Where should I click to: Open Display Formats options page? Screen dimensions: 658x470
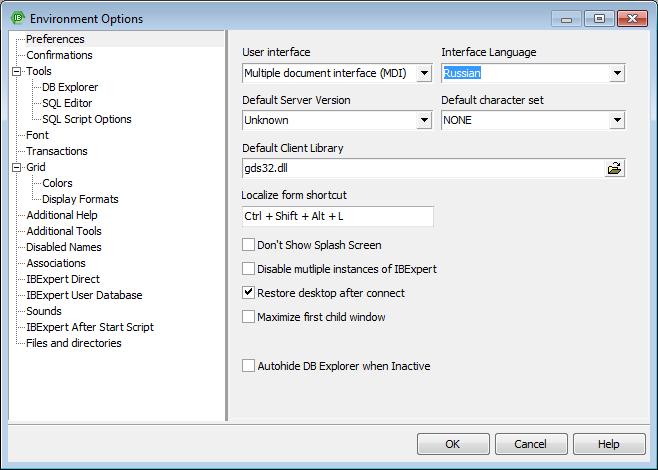pos(80,199)
